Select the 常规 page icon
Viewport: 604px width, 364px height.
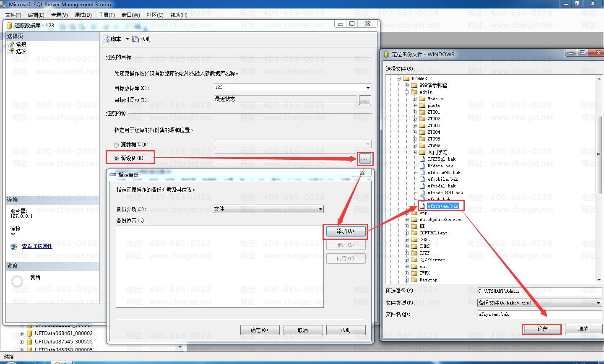pos(11,44)
